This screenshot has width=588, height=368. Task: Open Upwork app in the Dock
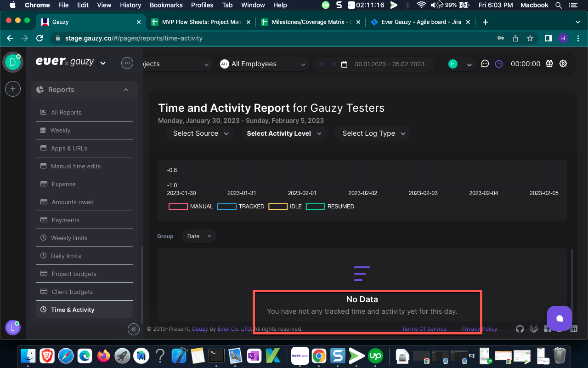pyautogui.click(x=376, y=355)
